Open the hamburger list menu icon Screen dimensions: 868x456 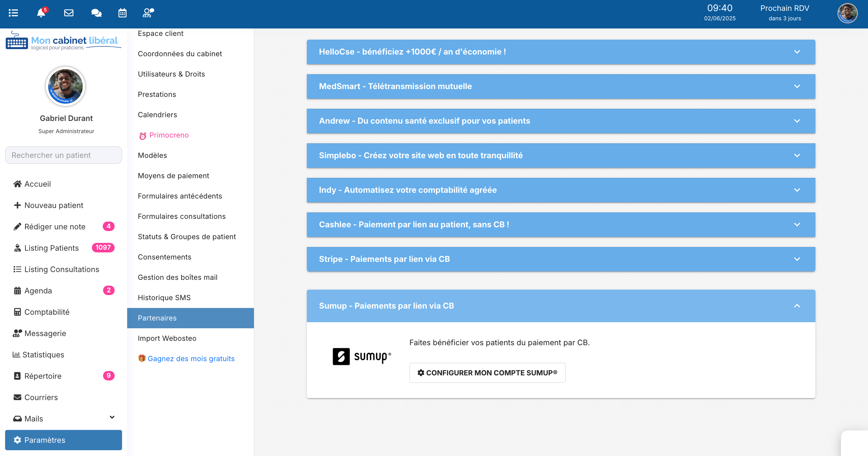(13, 13)
